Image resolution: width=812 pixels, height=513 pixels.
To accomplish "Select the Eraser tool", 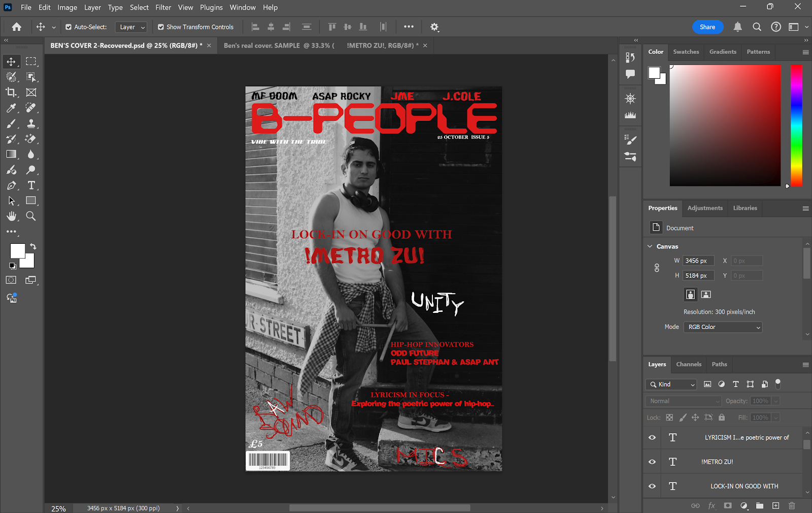I will [31, 139].
